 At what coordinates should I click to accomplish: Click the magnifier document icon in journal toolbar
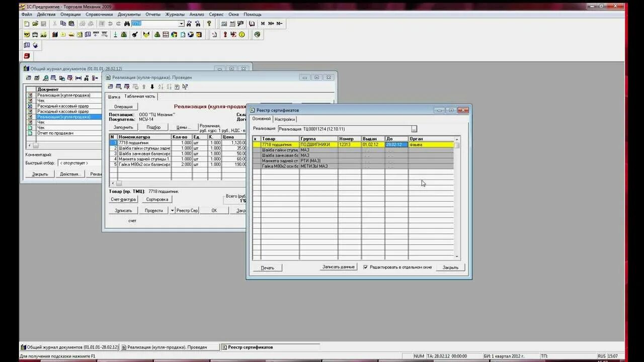(x=45, y=78)
